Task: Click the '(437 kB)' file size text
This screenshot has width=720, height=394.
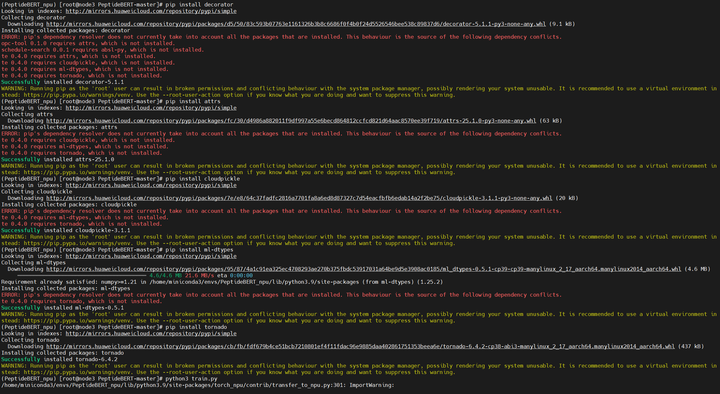Action: tap(691, 347)
